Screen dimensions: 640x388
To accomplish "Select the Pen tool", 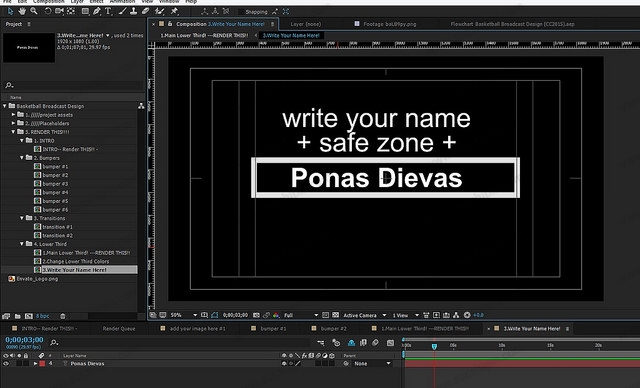I will click(x=97, y=11).
